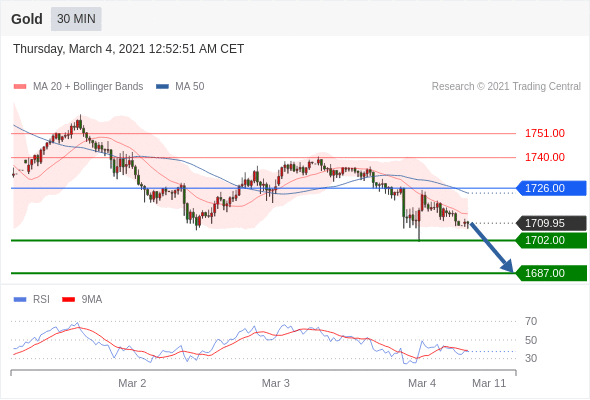Click the 1726.00 pivot price tag
This screenshot has width=590, height=400.
click(x=551, y=188)
